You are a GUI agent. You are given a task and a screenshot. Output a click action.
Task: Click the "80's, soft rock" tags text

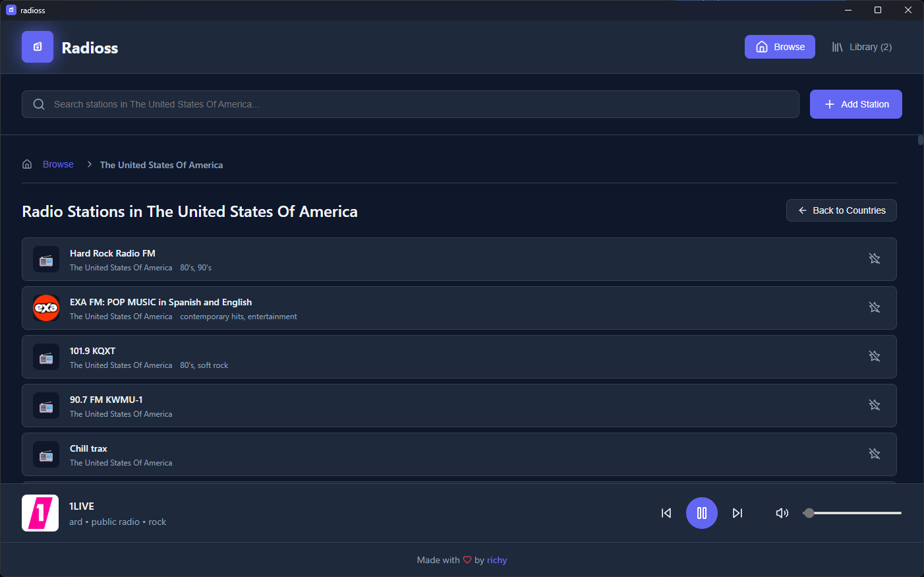tap(204, 365)
